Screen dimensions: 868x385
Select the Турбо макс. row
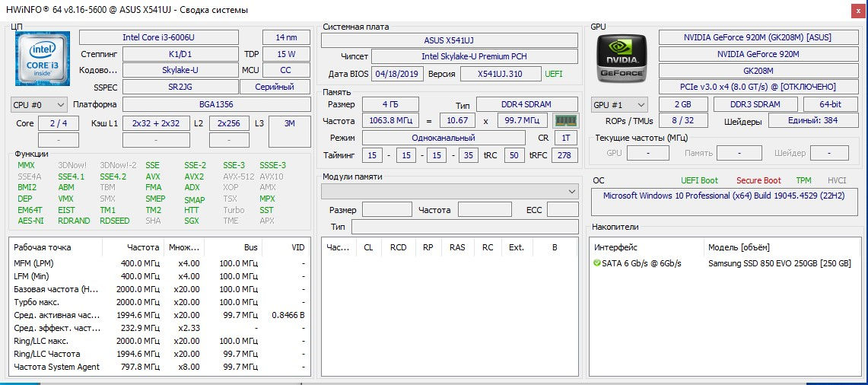pos(160,302)
